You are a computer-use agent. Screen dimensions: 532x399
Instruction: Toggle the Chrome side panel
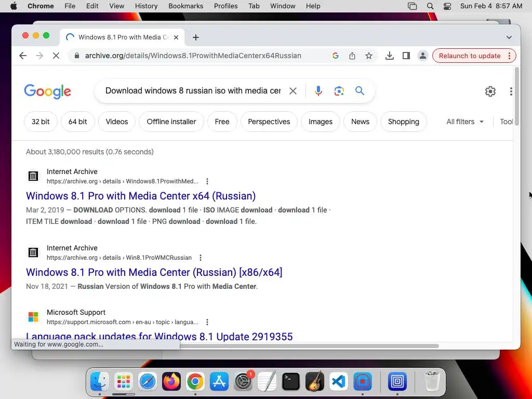pyautogui.click(x=406, y=56)
